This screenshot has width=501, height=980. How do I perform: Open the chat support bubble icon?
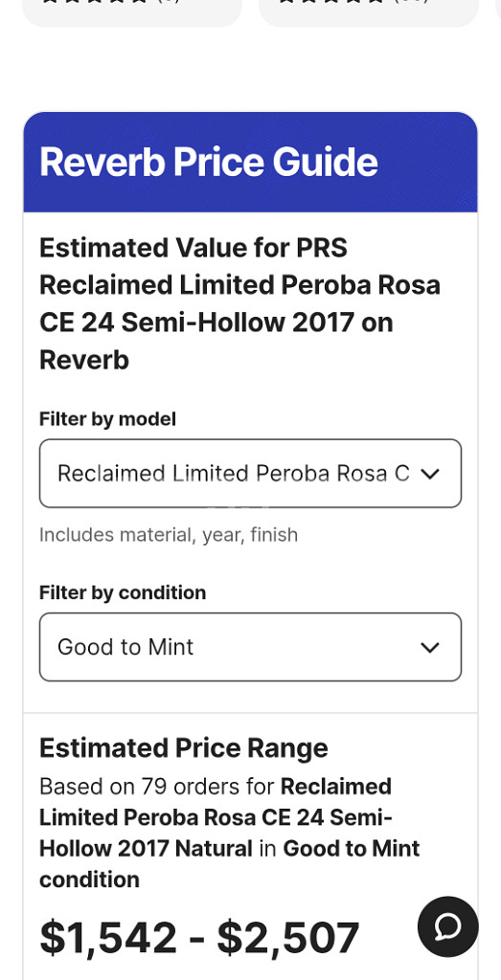(448, 926)
